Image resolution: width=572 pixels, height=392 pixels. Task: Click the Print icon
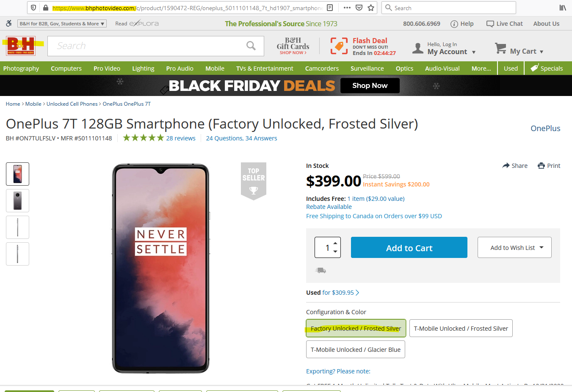coord(541,166)
